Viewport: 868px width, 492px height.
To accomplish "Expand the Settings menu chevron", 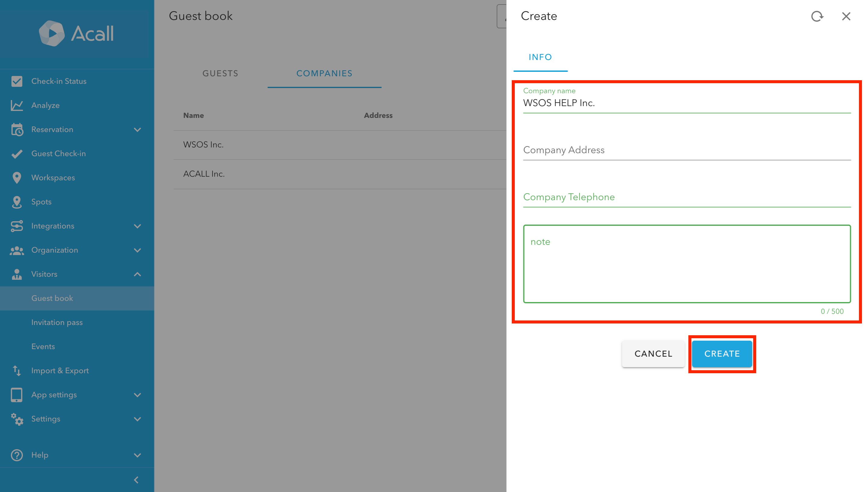I will (x=137, y=419).
